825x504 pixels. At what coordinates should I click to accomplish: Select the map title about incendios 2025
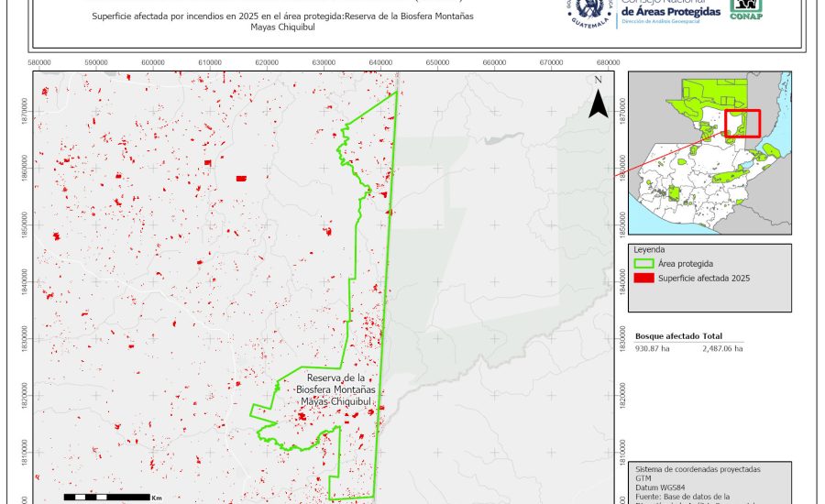(x=283, y=22)
